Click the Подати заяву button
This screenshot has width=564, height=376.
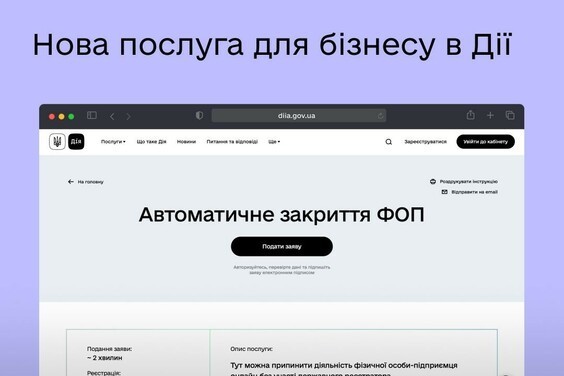coord(282,246)
